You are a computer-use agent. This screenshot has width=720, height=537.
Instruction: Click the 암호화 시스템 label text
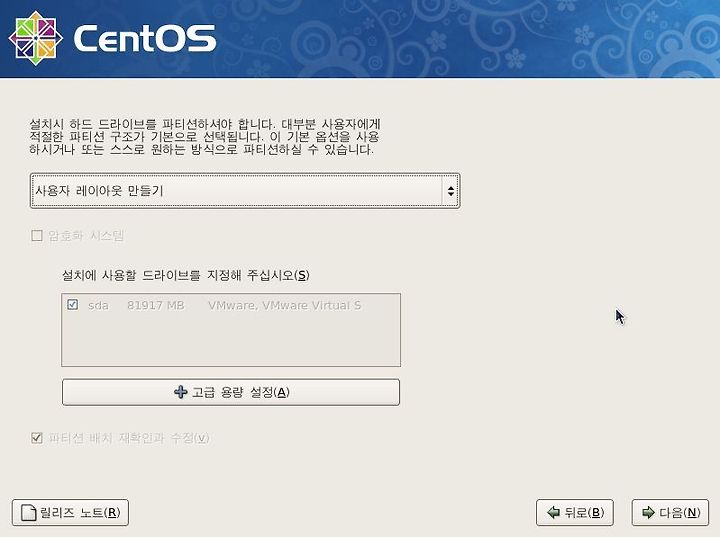click(x=86, y=236)
